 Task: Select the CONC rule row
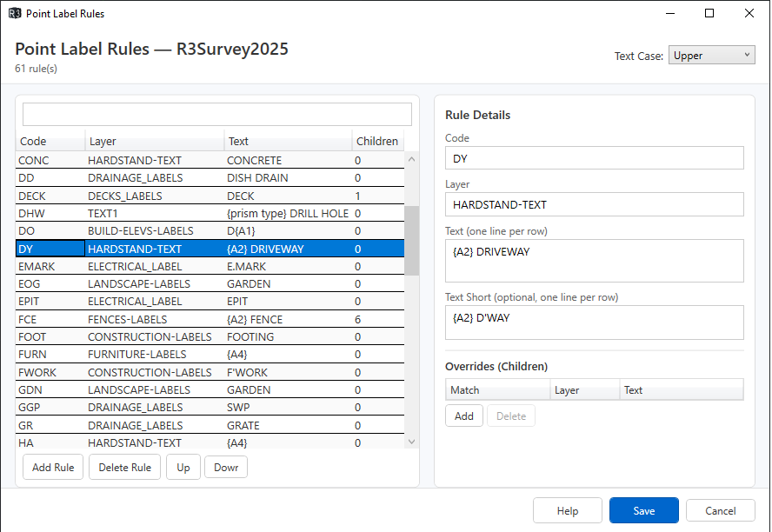tap(210, 161)
